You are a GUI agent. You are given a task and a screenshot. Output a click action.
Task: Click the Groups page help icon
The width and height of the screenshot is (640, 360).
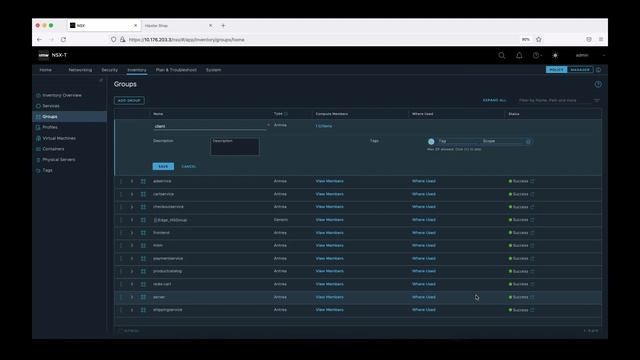pos(598,84)
